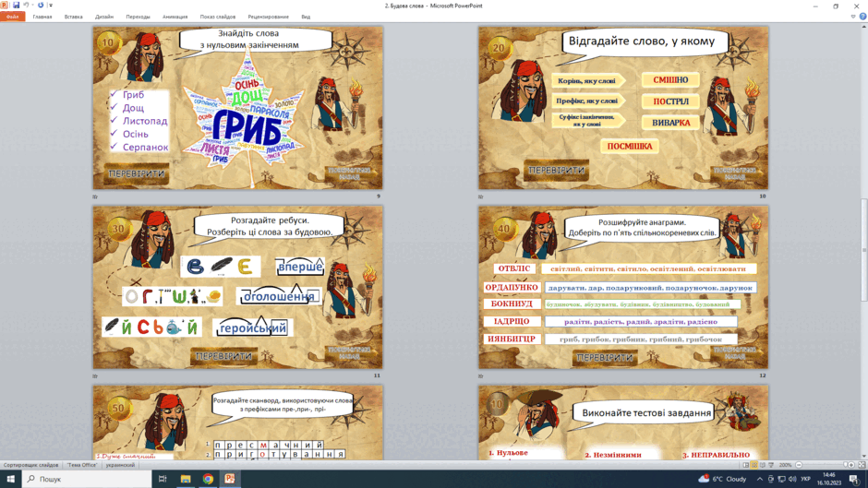The height and width of the screenshot is (488, 868).
Task: Select the crossword slide with 50 coin
Action: pos(237,423)
